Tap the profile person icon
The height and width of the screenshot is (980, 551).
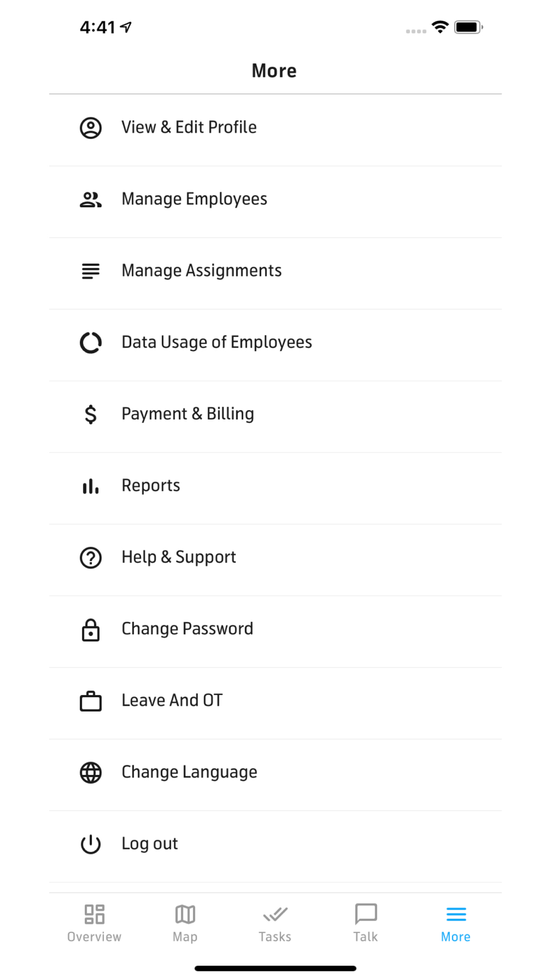(x=91, y=128)
